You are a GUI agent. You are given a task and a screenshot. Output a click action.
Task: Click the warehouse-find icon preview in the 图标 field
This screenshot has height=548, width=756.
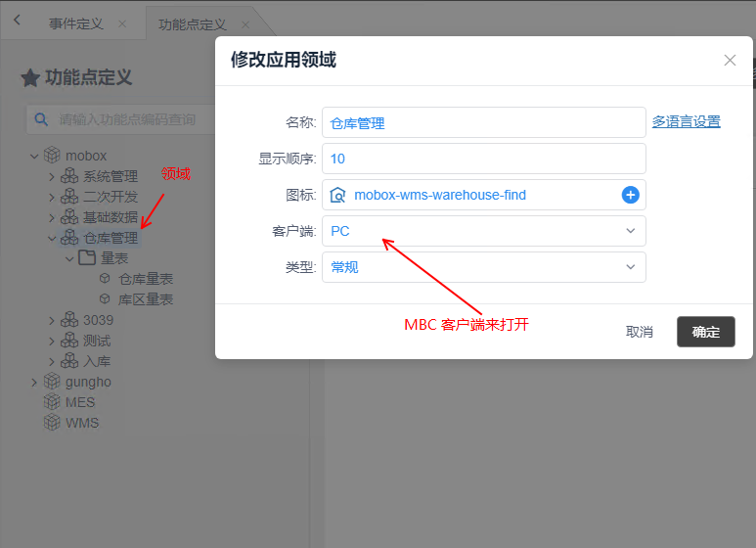pos(337,195)
